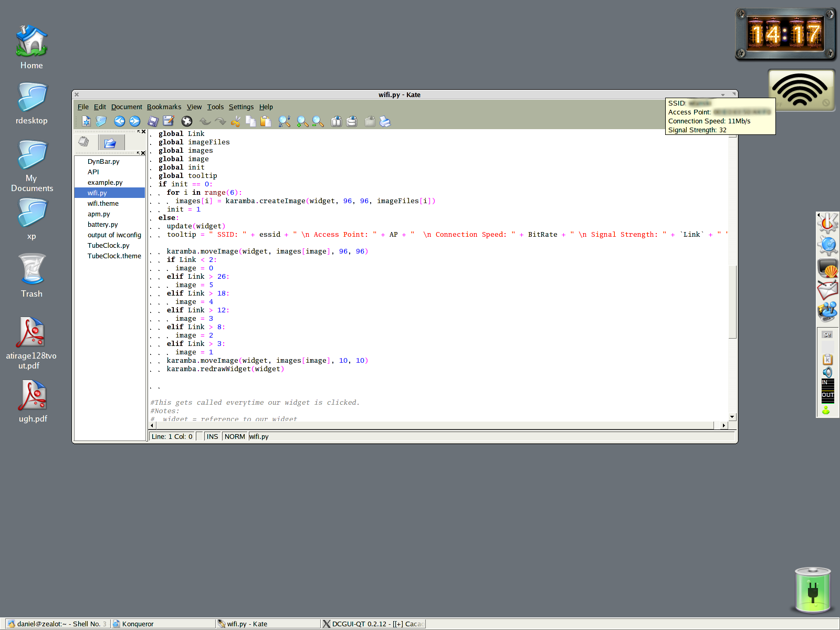This screenshot has width=840, height=630.
Task: Zoom out with the minus magnifier icon
Action: tap(318, 121)
